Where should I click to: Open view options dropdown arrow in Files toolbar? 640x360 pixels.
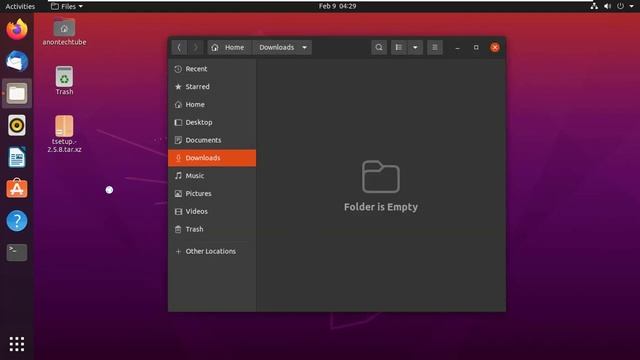[x=415, y=47]
